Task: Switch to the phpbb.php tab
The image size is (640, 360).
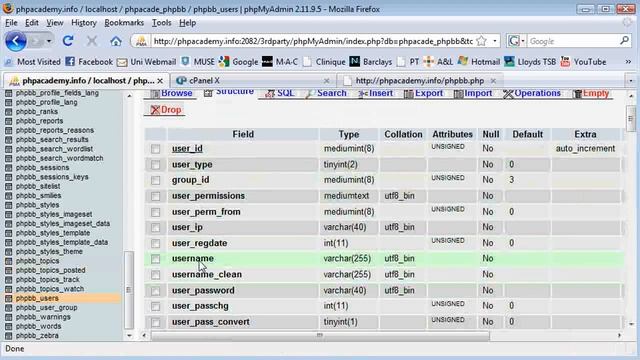Action: coord(419,81)
